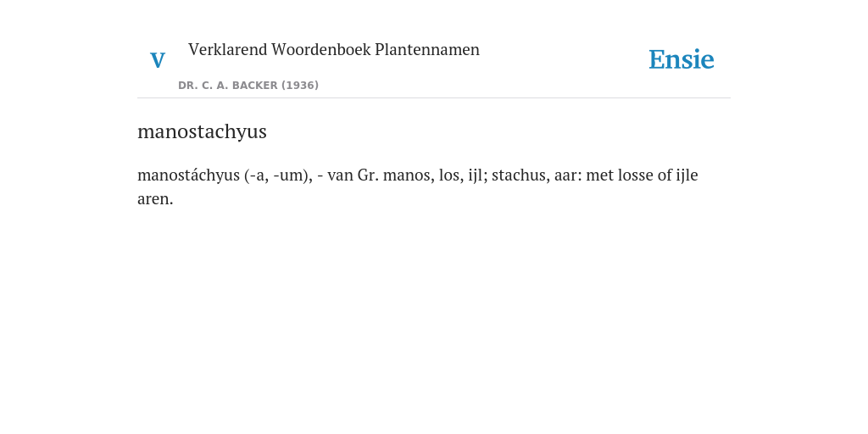
Task: Click the word 'Woordenboek' in the title
Action: pyautogui.click(x=320, y=49)
